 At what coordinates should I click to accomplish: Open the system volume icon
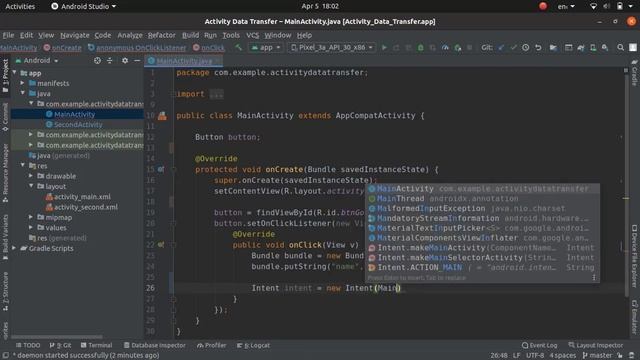coord(607,6)
